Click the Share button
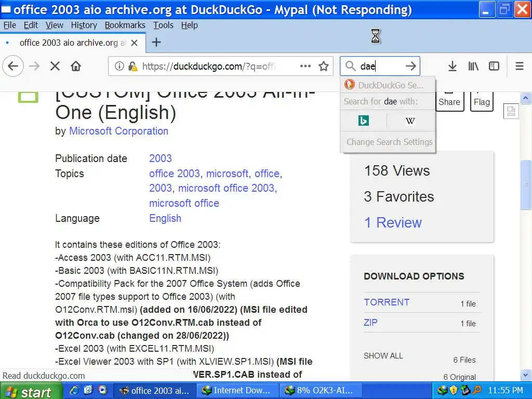This screenshot has height=399, width=532. coord(449,101)
